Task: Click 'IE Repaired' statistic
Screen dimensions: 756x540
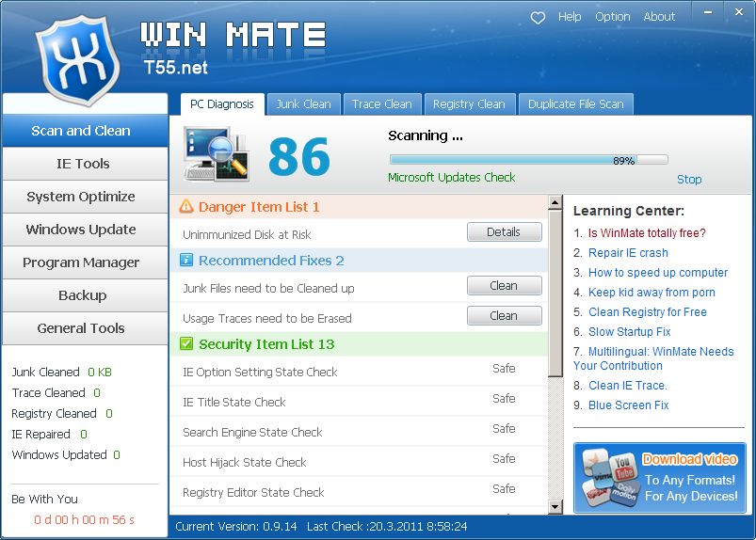Action: pyautogui.click(x=49, y=434)
